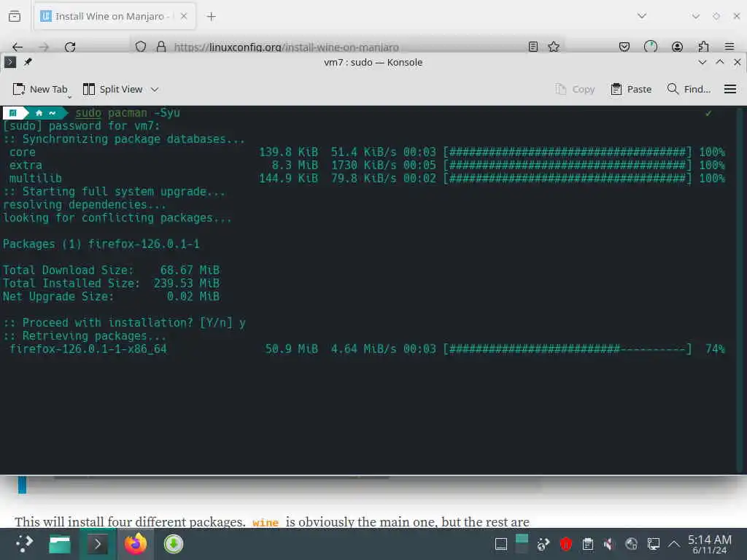Expand the New Tab profile dropdown arrow

point(69,97)
